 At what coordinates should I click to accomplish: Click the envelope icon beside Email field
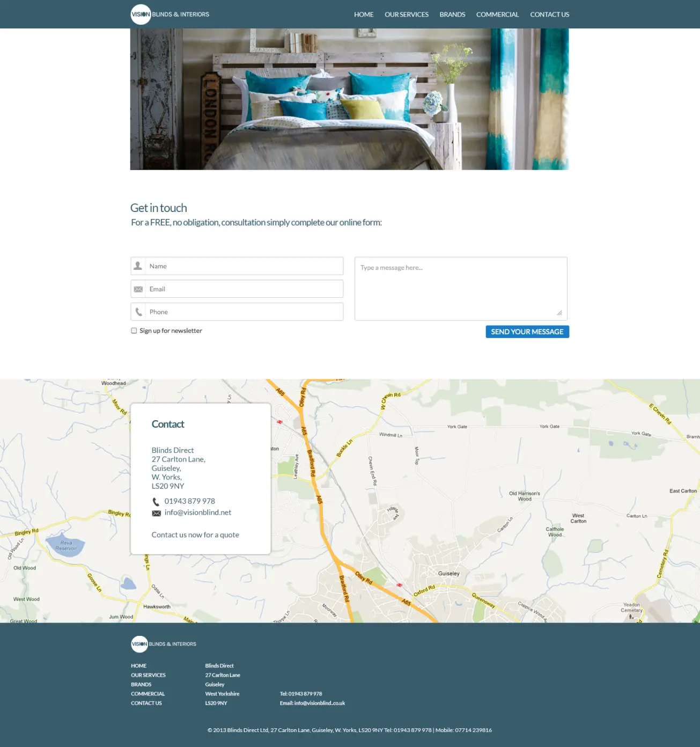coord(138,289)
